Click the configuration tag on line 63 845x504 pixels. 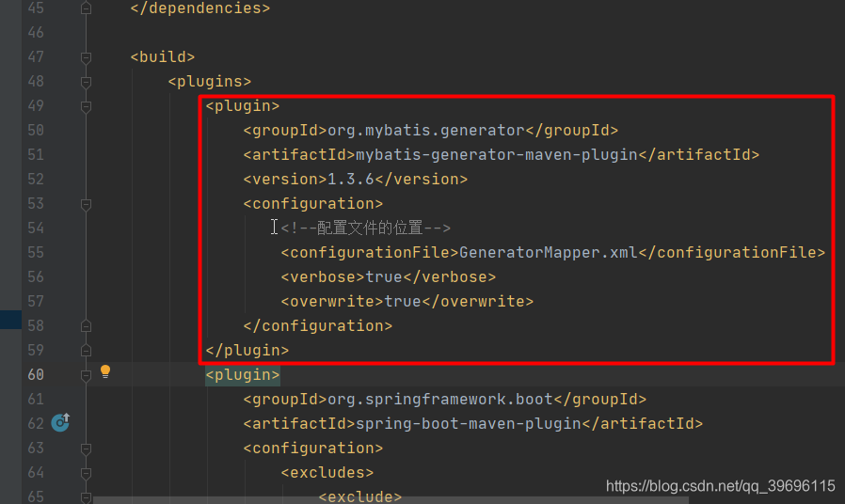point(312,449)
